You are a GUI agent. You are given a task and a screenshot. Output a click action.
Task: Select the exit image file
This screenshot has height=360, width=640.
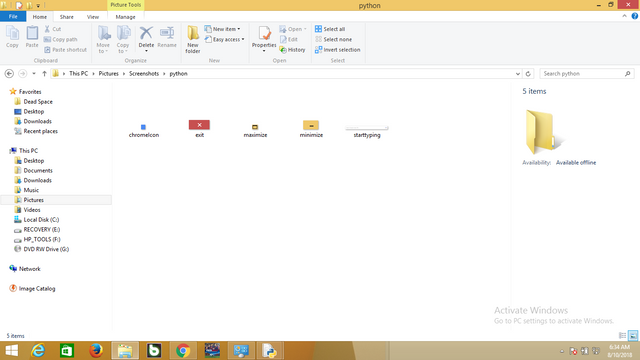click(x=199, y=129)
